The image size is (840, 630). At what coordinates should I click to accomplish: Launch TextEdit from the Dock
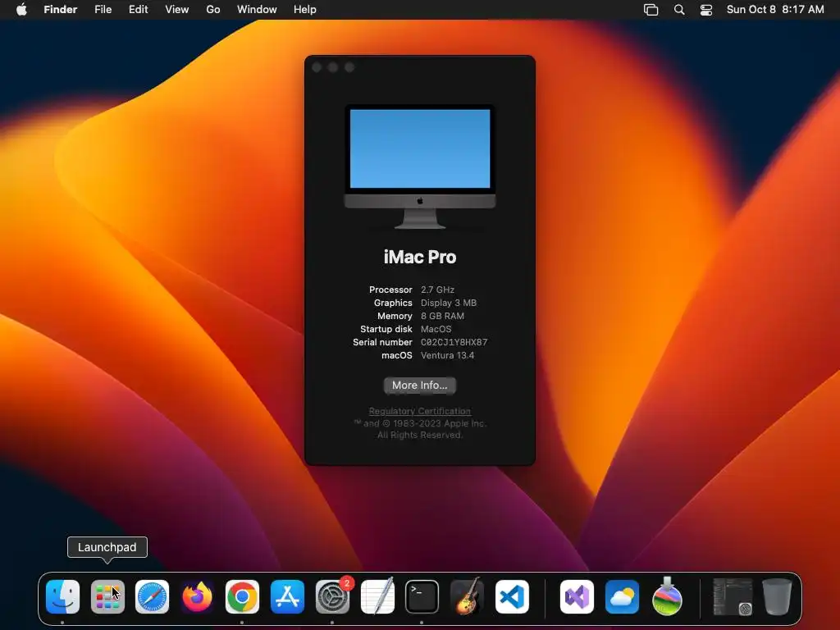pos(377,596)
